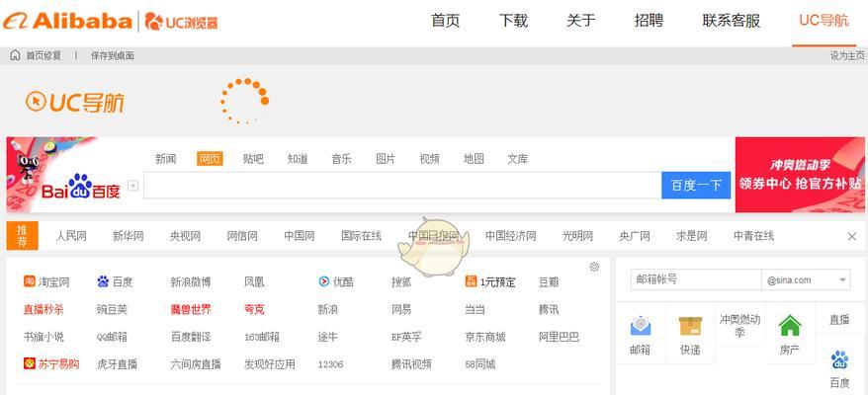This screenshot has width=868, height=395.
Task: Open the 冲奥燃动季 red banner ad
Action: (800, 175)
